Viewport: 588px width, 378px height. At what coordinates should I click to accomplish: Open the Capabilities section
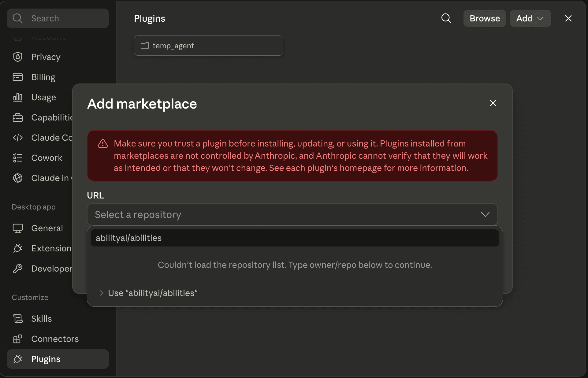coord(40,117)
